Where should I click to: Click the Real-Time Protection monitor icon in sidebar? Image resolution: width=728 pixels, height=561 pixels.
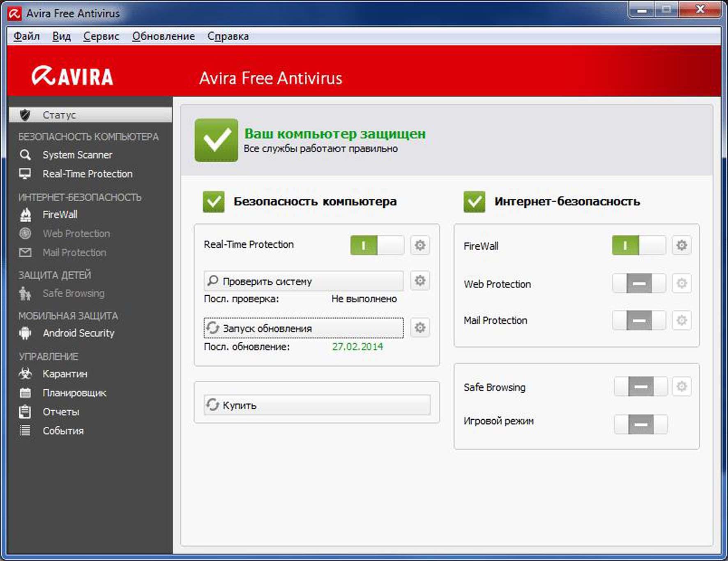point(25,174)
